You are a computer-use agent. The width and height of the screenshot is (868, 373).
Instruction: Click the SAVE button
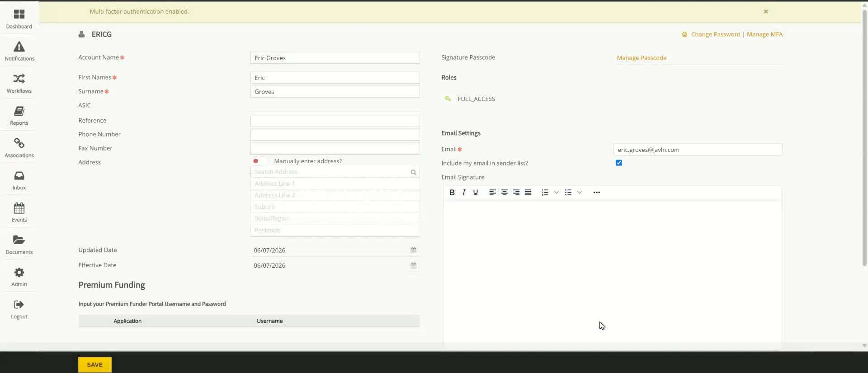[x=95, y=365]
